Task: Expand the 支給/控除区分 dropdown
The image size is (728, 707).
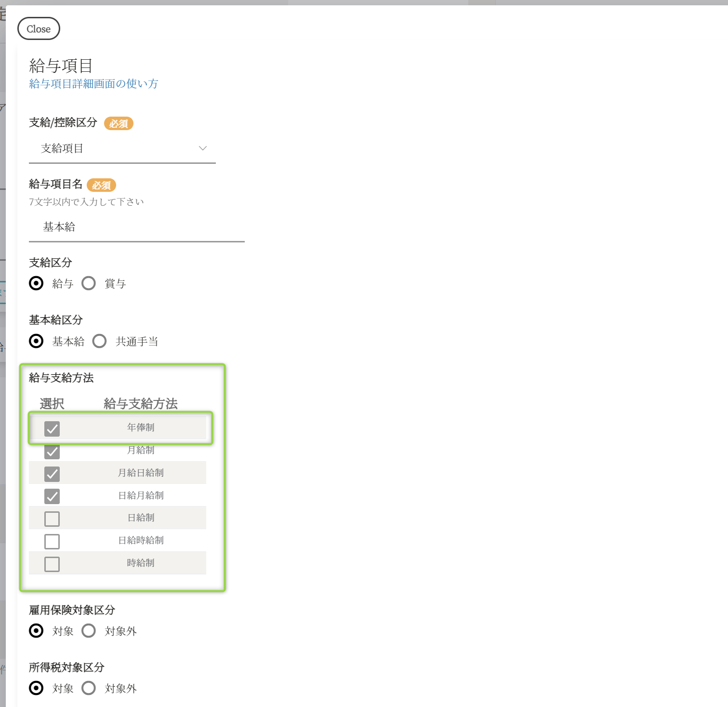Action: 122,148
